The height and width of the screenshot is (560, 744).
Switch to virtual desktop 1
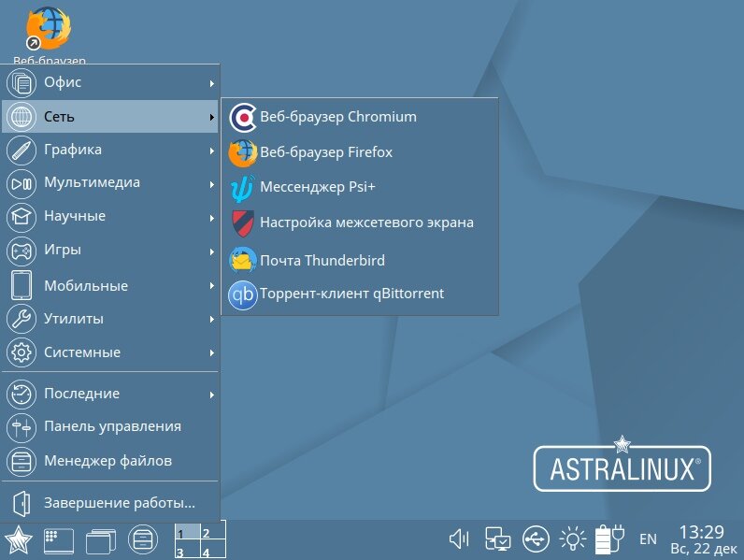click(x=188, y=531)
